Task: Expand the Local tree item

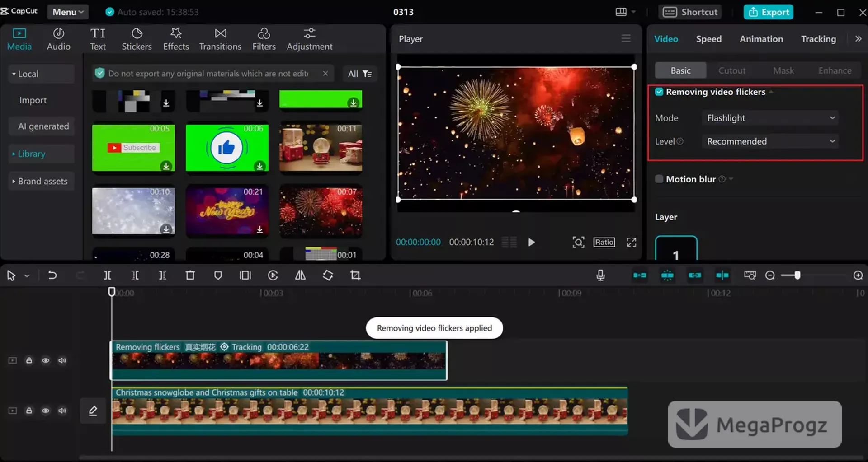Action: 42,74
